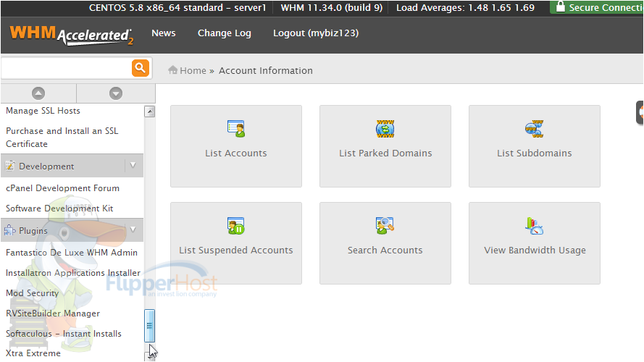The height and width of the screenshot is (362, 644).
Task: Open Xtra Extreme link
Action: [x=33, y=353]
